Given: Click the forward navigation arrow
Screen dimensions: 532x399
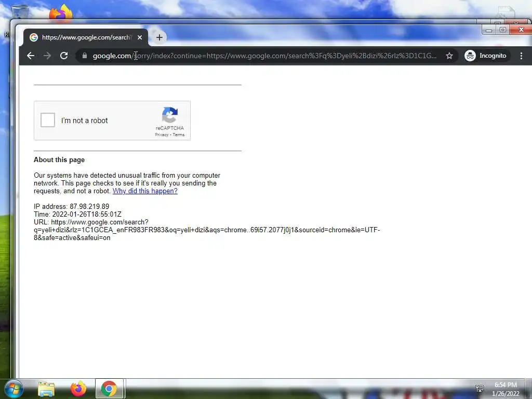Looking at the screenshot, I should [47, 56].
